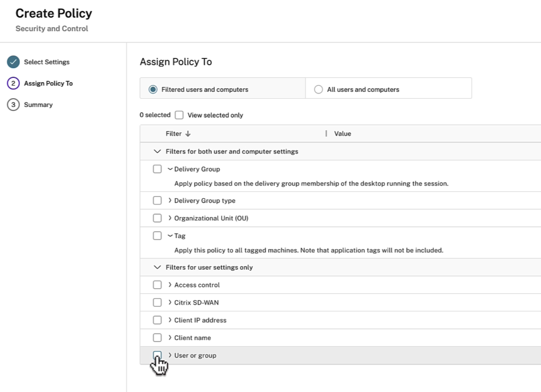Expand the Citrix SD-WAN filter chevron

click(x=170, y=302)
